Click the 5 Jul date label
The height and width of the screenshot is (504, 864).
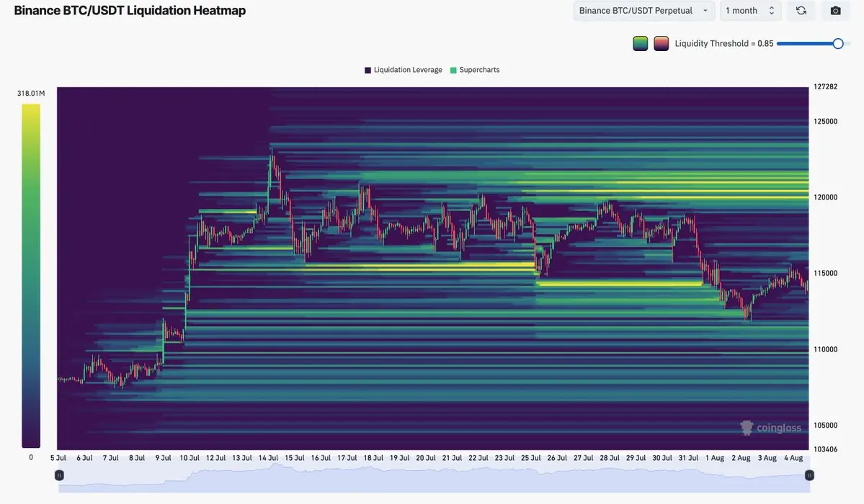click(x=58, y=458)
